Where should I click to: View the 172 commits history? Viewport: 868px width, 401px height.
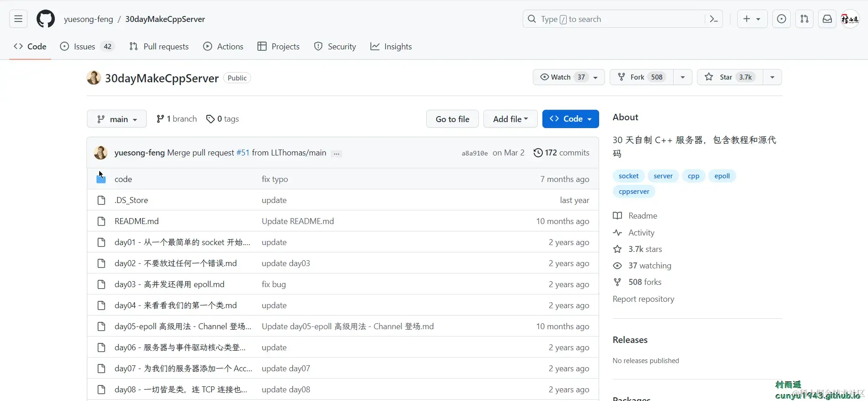[x=562, y=153]
